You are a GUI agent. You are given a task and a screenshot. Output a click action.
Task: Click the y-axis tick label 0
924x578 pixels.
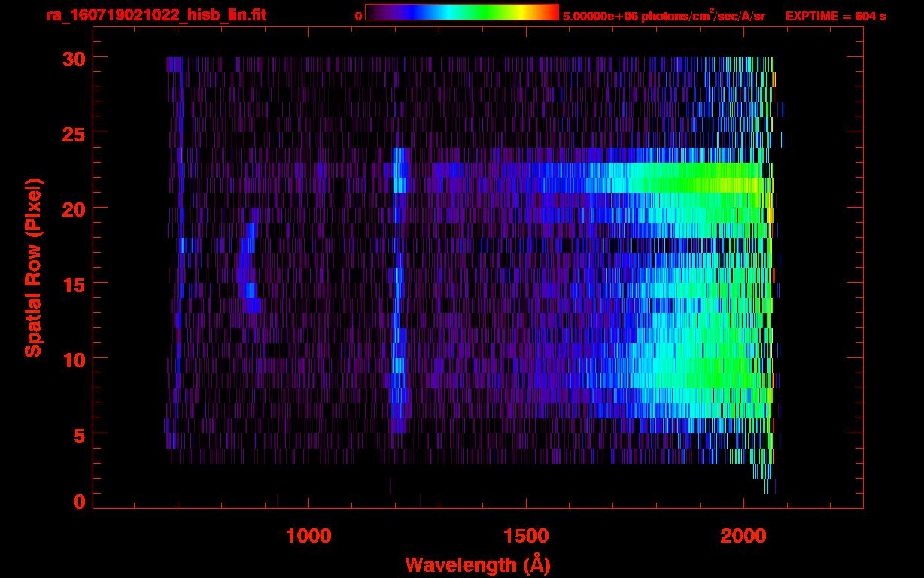coord(79,501)
